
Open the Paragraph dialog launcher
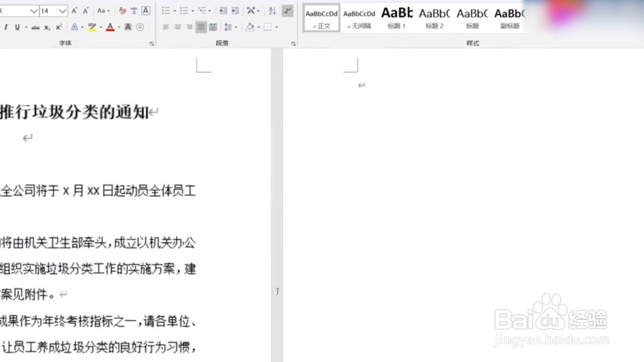[293, 44]
